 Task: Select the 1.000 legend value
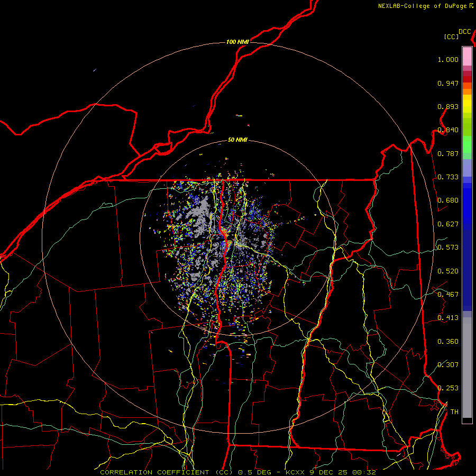point(448,59)
